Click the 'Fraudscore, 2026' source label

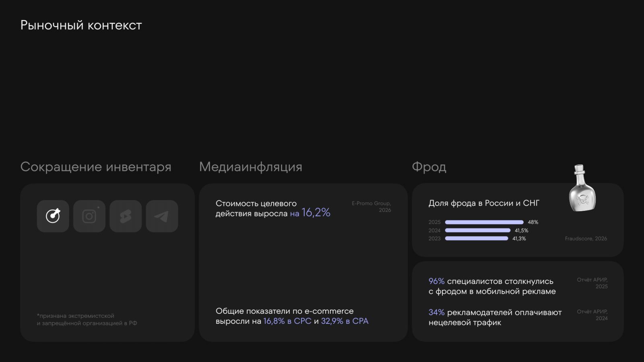[x=586, y=239]
